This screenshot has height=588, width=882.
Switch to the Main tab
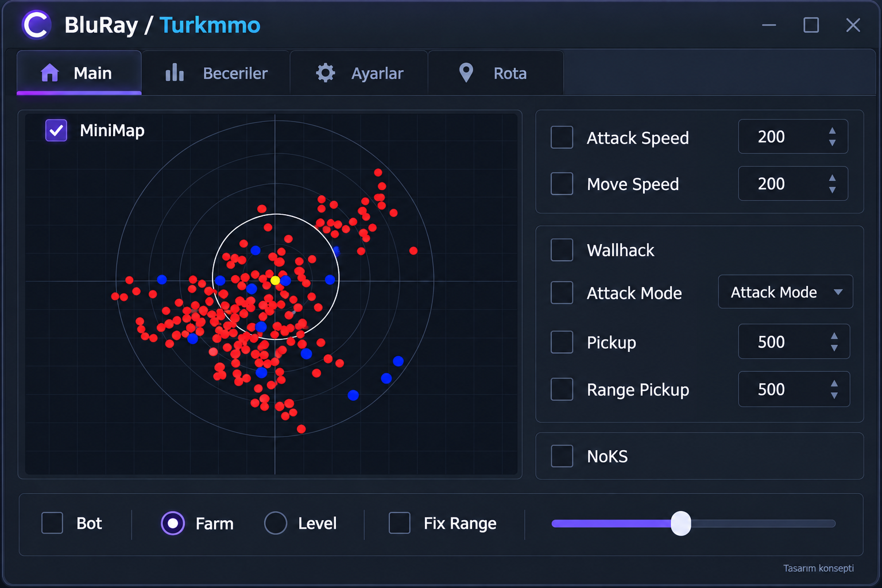(x=79, y=72)
